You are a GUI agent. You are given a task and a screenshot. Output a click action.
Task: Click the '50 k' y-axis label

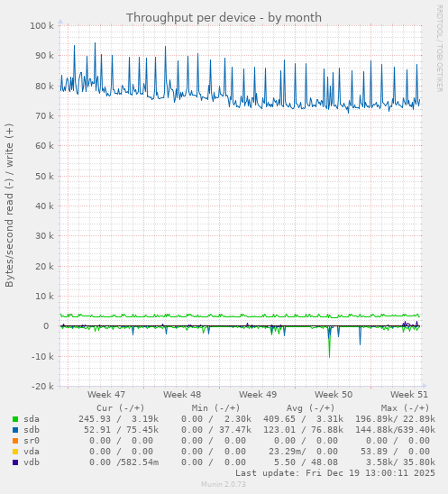[44, 176]
